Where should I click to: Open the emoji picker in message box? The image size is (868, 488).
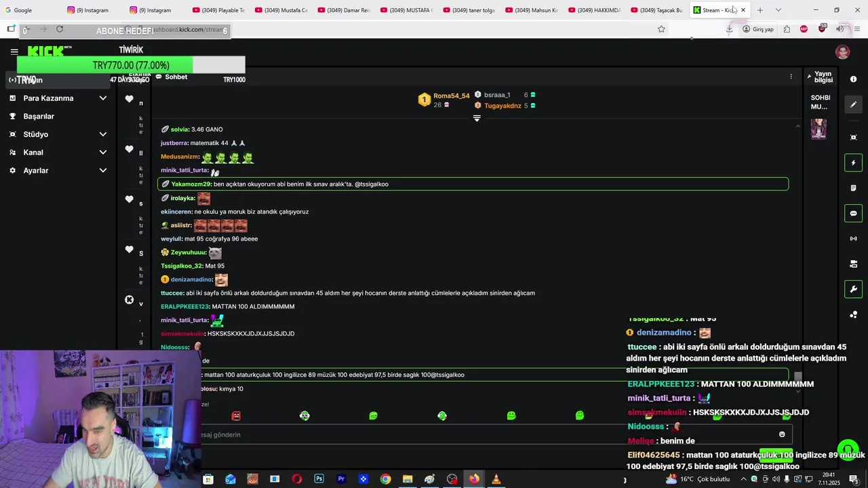click(782, 434)
